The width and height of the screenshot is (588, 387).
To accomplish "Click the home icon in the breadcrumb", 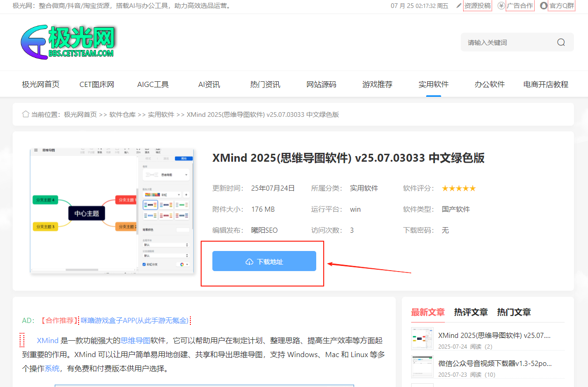I will (26, 114).
